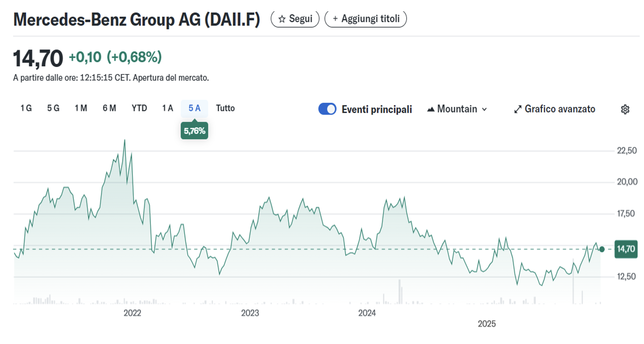Screen dimensions: 644x344
Task: Select the 5 A time range
Action: pyautogui.click(x=194, y=108)
